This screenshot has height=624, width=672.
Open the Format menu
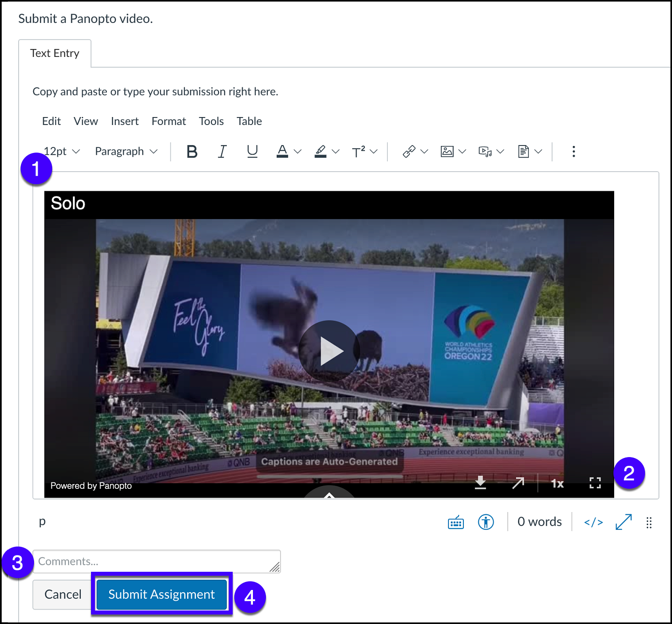click(x=168, y=121)
